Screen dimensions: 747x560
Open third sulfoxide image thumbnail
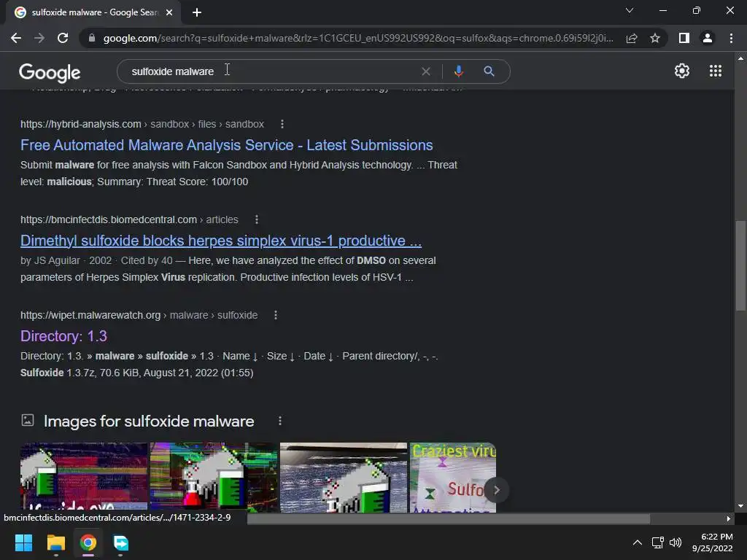click(344, 478)
